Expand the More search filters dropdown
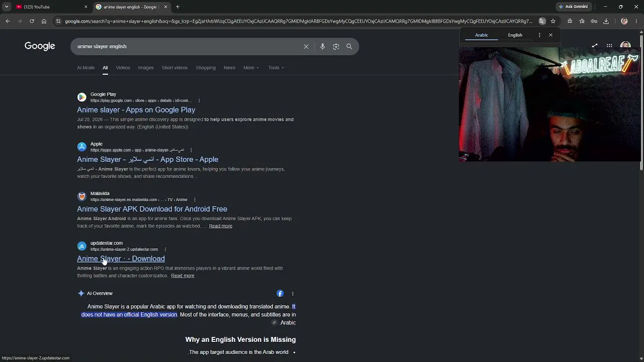Image resolution: width=644 pixels, height=362 pixels. [x=251, y=68]
